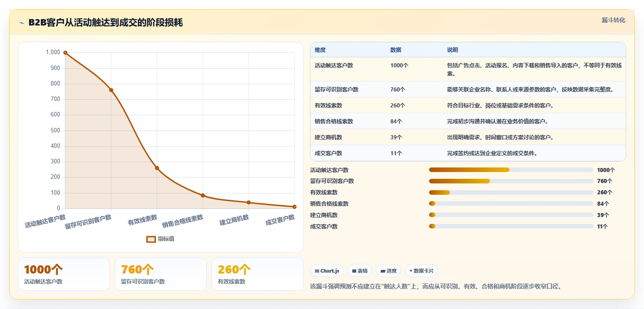Open the 1000个 活动触达客户数 stat card

(64, 274)
